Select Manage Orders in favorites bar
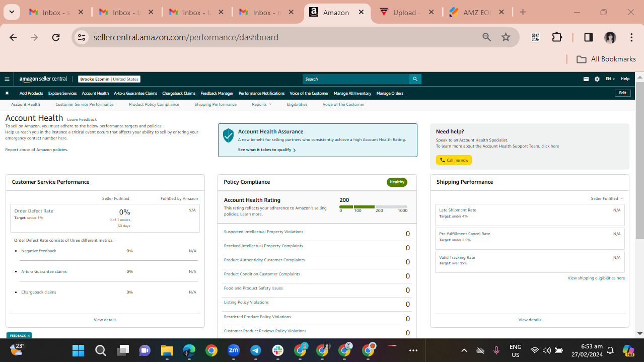Image resolution: width=644 pixels, height=362 pixels. (x=390, y=93)
